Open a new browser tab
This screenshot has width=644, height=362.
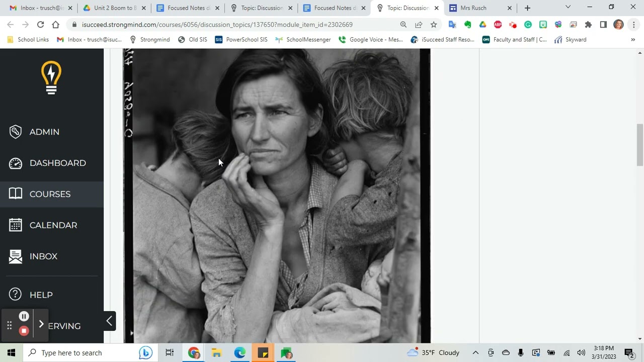coord(527,8)
